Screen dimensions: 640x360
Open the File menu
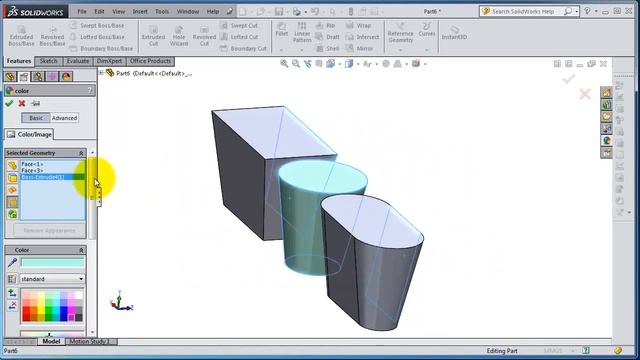(x=82, y=12)
